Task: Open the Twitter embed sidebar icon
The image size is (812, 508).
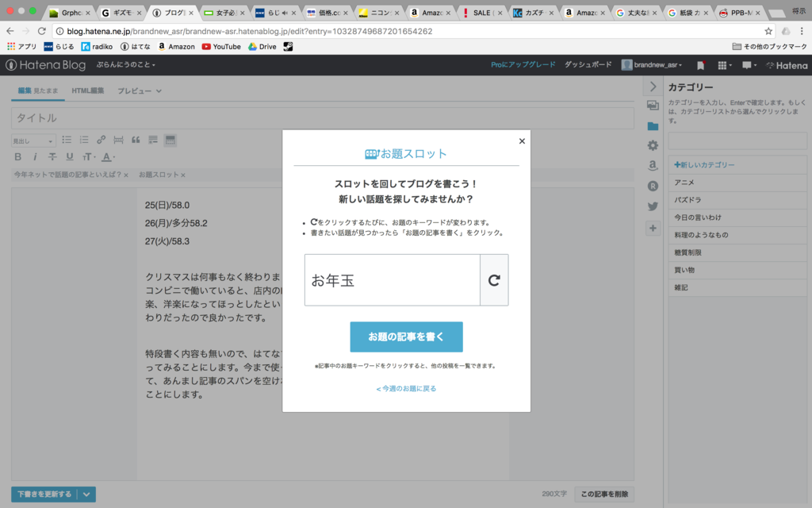Action: (x=653, y=206)
